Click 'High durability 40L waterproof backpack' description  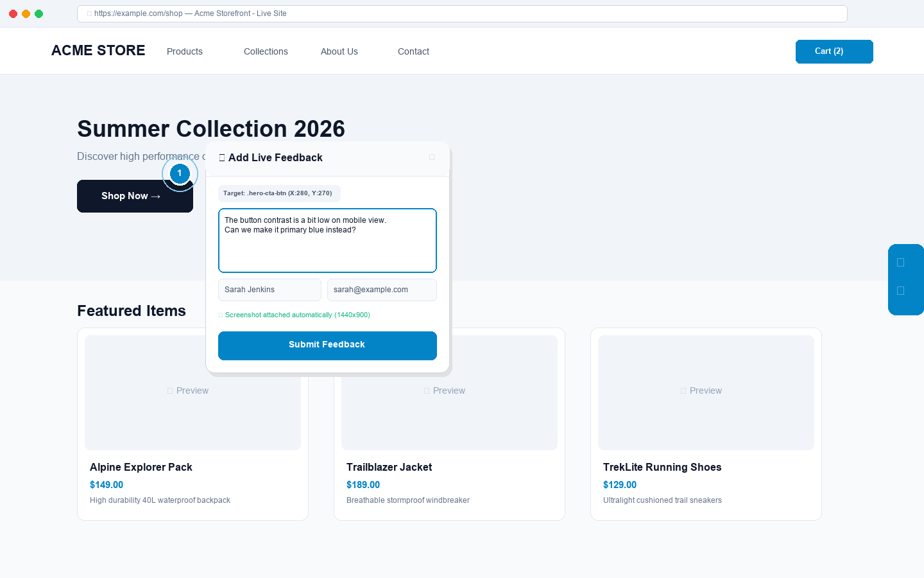[160, 500]
